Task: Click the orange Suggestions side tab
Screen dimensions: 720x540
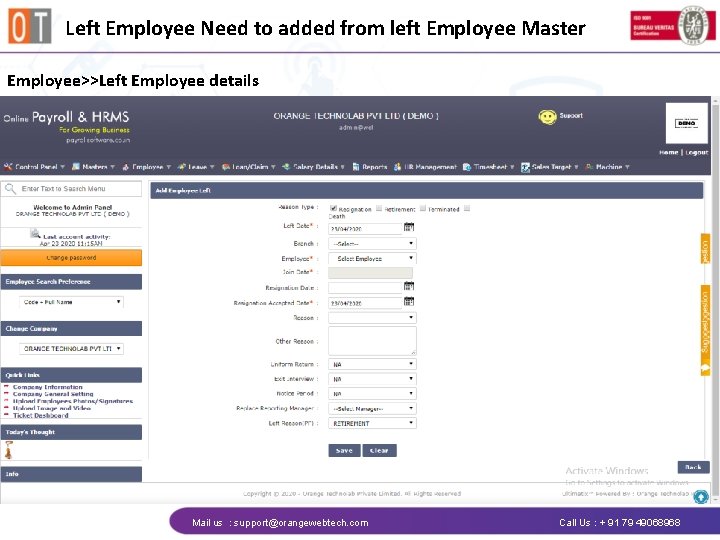Action: 705,330
